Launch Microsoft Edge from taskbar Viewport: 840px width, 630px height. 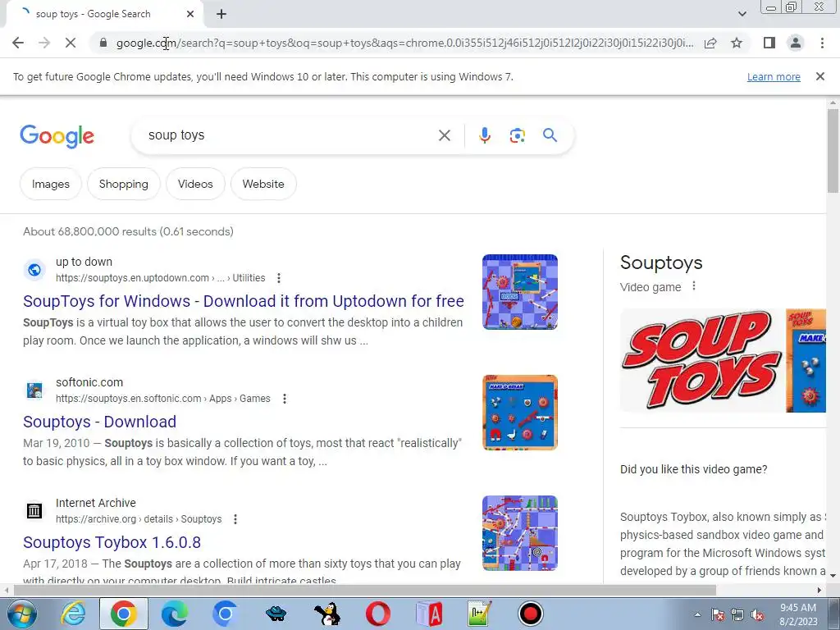pyautogui.click(x=175, y=614)
